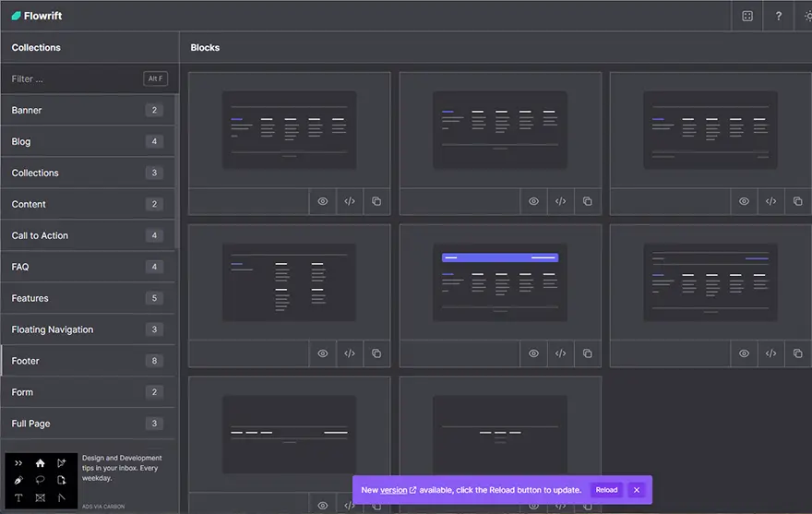
Task: Preview the last block in middle row
Action: pyautogui.click(x=744, y=353)
